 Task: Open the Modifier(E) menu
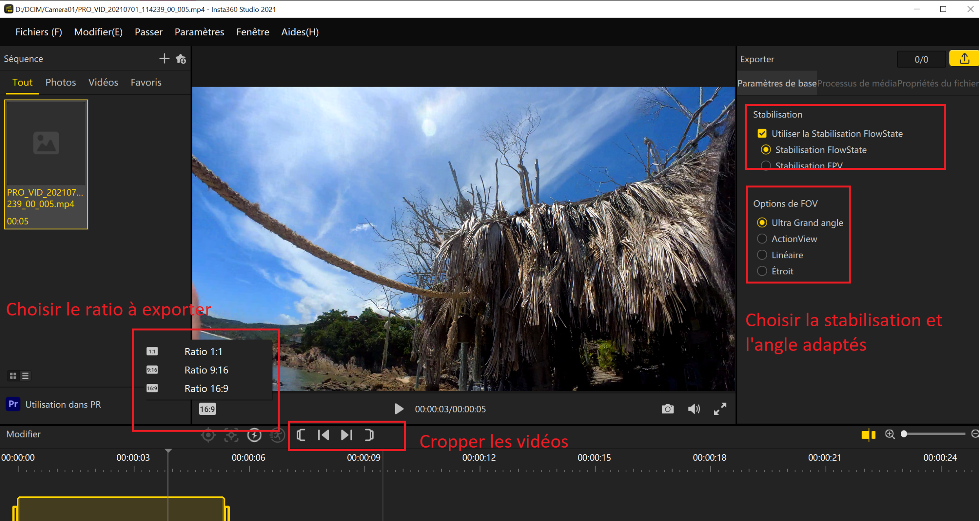point(98,32)
